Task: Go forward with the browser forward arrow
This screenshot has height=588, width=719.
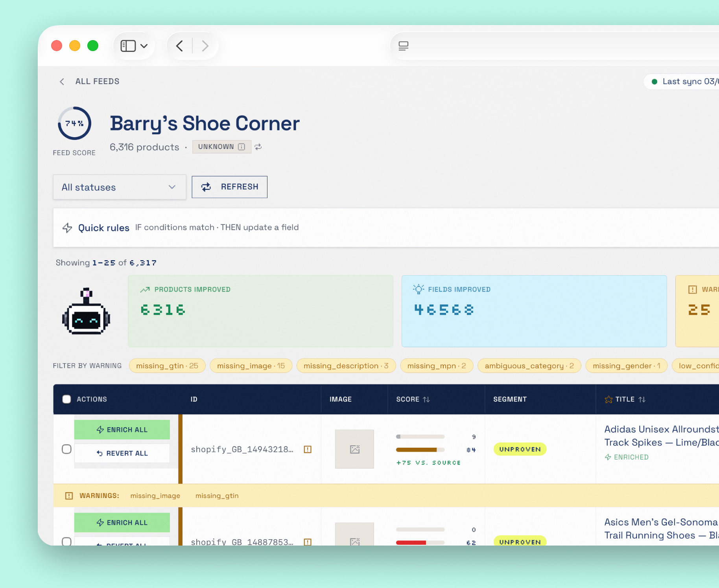Action: 205,46
